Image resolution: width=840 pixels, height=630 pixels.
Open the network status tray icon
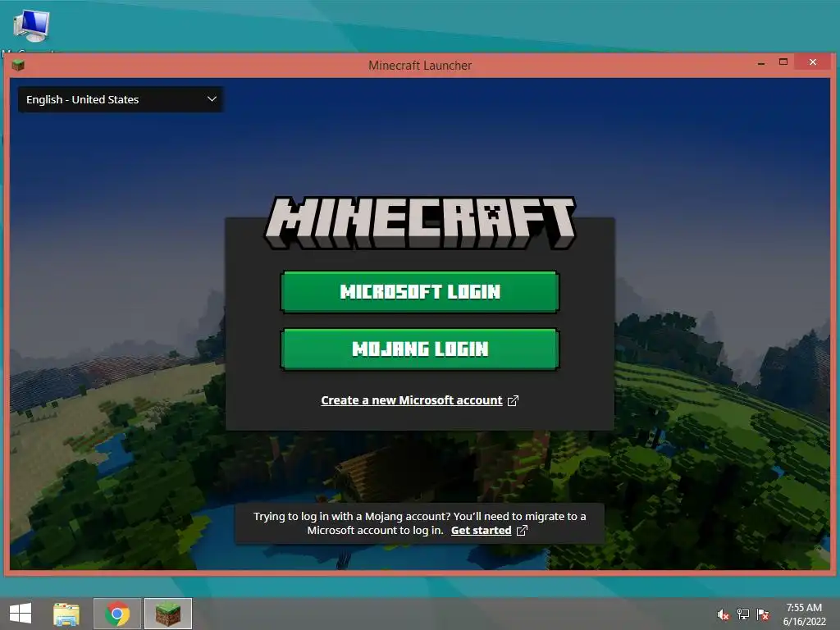(x=743, y=614)
